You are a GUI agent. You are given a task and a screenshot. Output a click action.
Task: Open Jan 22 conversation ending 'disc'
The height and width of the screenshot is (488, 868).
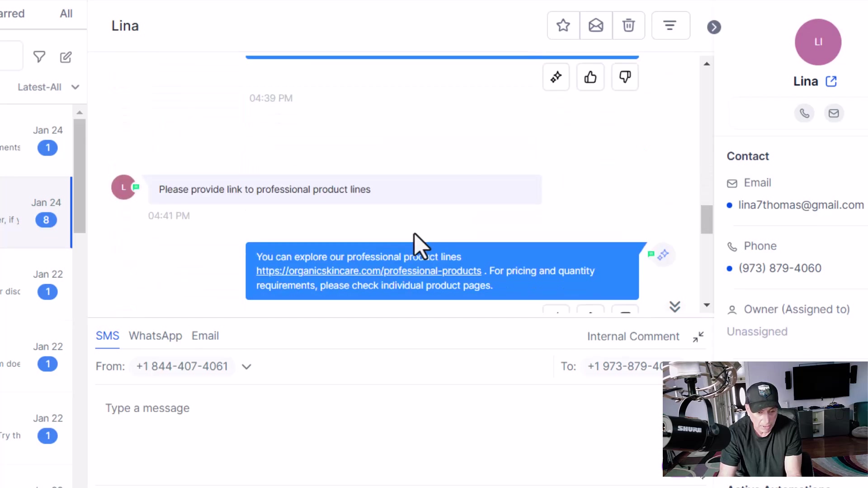point(36,284)
